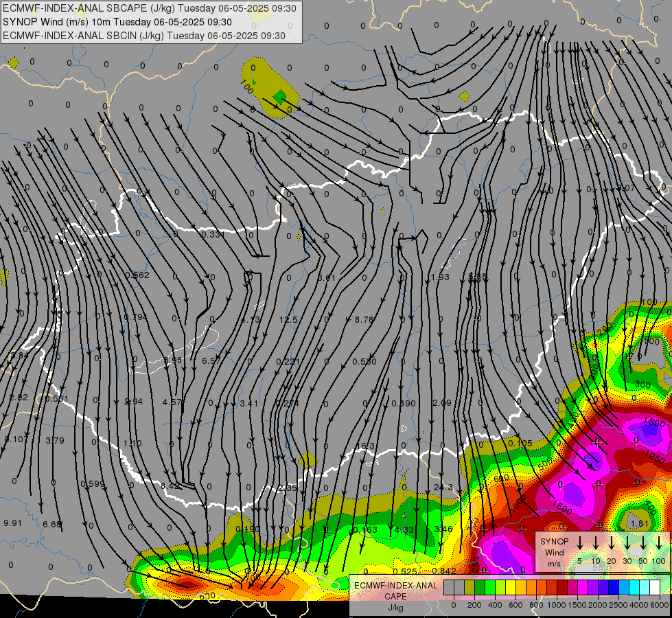Pick the pure blue swatch in the CAPE legend
This screenshot has height=618, width=672.
614,588
